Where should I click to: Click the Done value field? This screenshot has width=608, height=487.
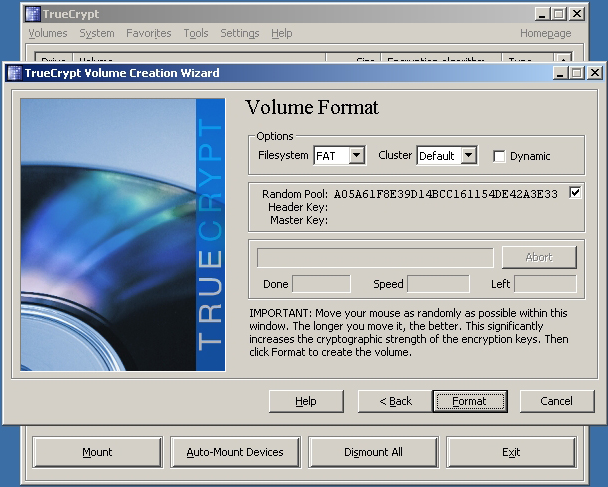pos(321,284)
